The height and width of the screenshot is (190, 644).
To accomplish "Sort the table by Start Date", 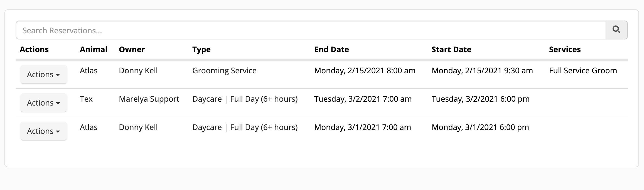I will click(451, 49).
